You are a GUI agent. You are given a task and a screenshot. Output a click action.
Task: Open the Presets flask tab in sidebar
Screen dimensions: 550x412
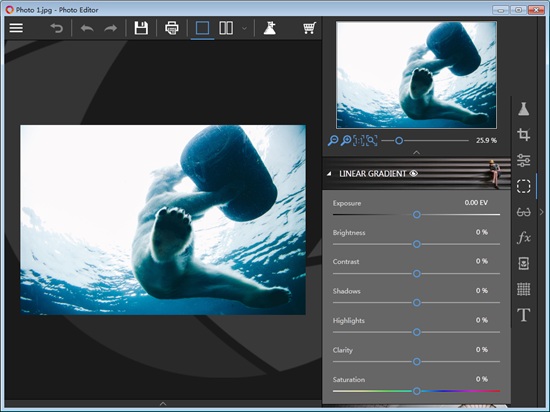point(523,109)
